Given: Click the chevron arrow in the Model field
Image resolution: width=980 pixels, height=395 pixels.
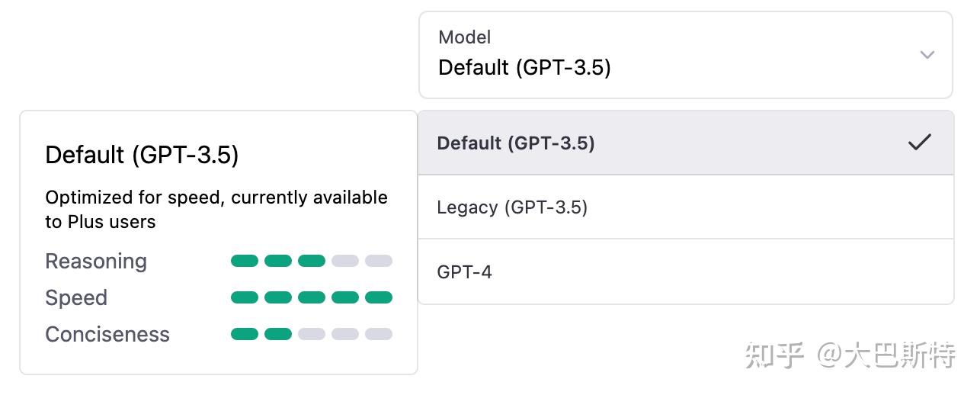Looking at the screenshot, I should click(927, 55).
